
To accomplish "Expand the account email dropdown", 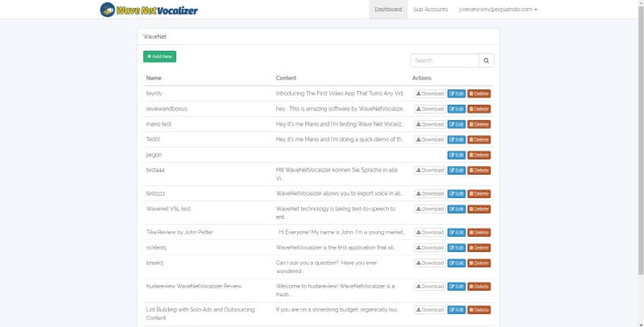I will click(497, 10).
